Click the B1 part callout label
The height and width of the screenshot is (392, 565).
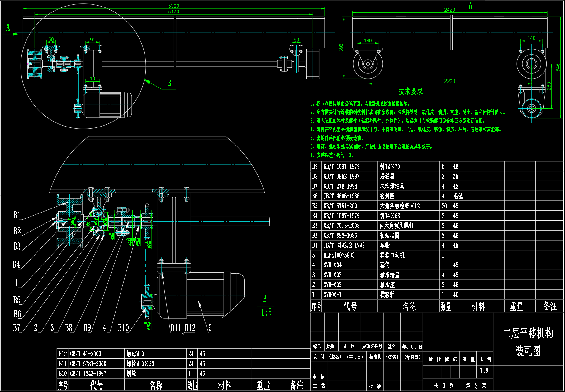(x=17, y=215)
